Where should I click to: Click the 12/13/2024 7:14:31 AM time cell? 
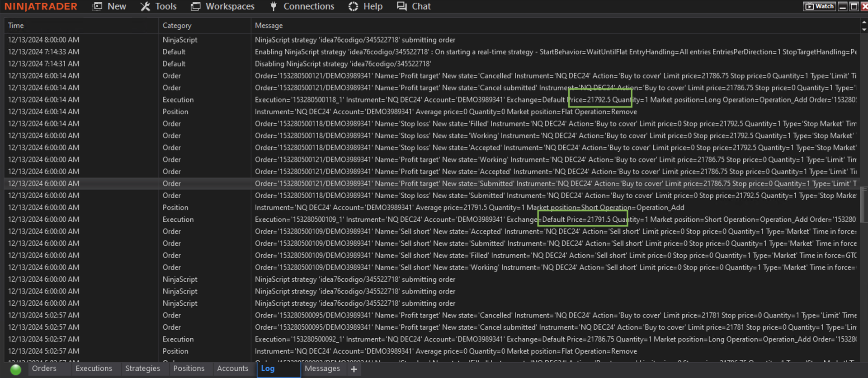tap(43, 64)
